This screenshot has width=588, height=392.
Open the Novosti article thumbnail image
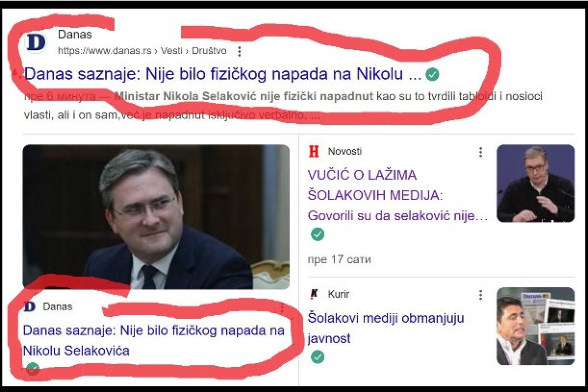[x=536, y=183]
